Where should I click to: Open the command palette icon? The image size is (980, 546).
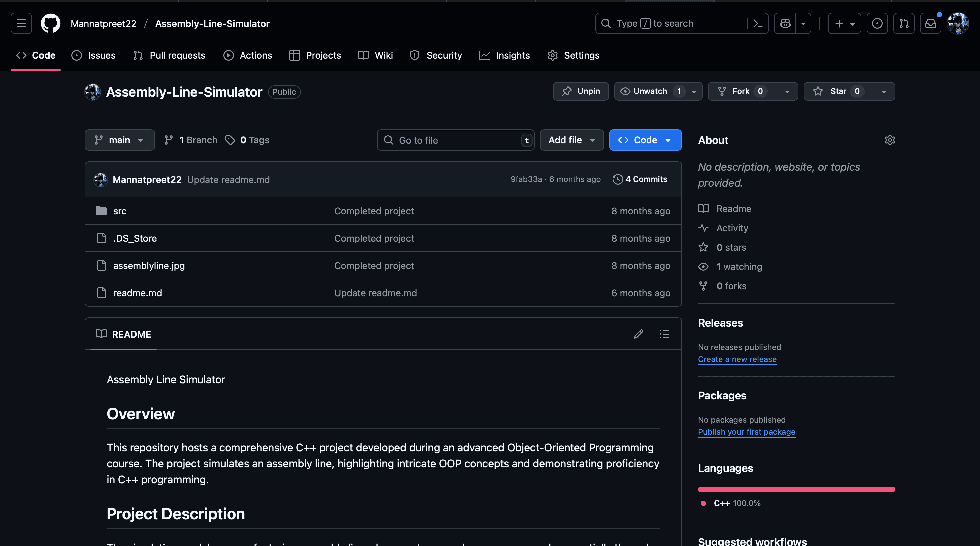[x=758, y=24]
